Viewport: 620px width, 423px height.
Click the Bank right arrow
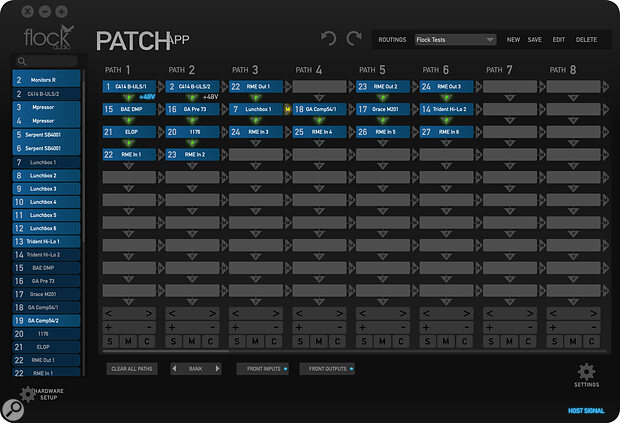pos(217,368)
